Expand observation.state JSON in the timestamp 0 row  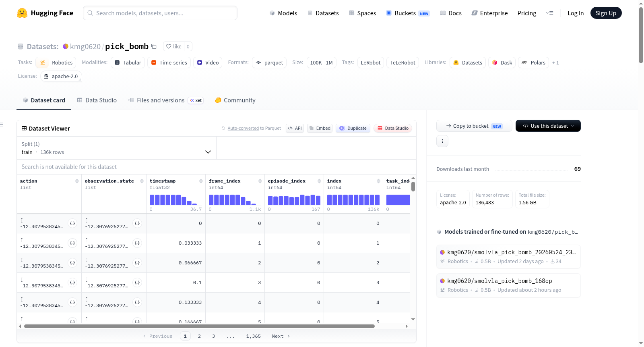click(x=137, y=223)
